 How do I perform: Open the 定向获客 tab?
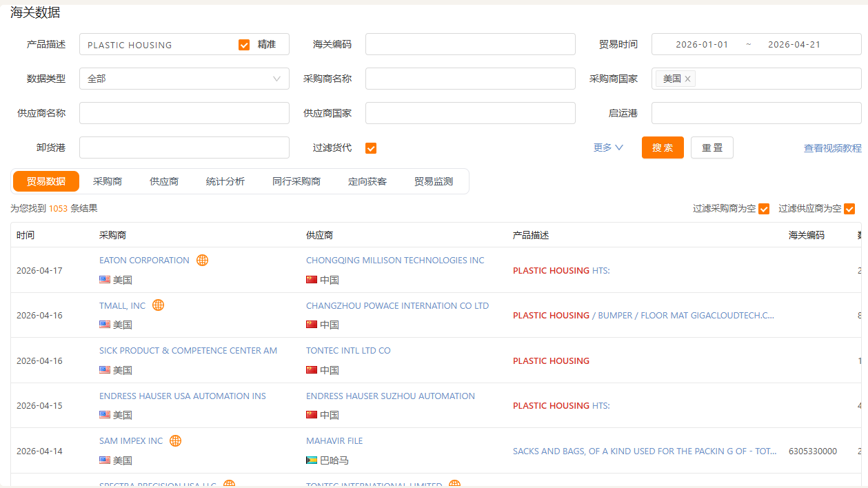[367, 181]
